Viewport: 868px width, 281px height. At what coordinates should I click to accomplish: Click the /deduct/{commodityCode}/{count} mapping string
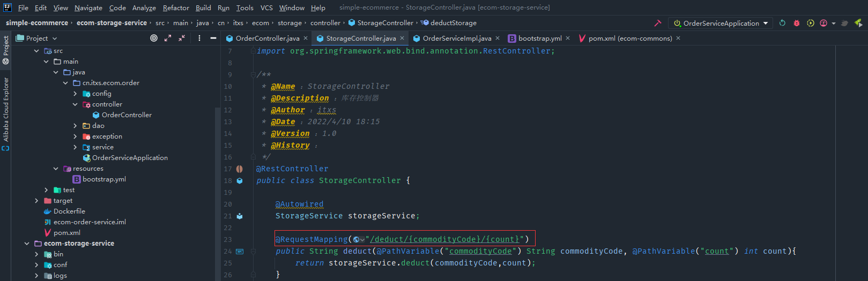(x=444, y=239)
